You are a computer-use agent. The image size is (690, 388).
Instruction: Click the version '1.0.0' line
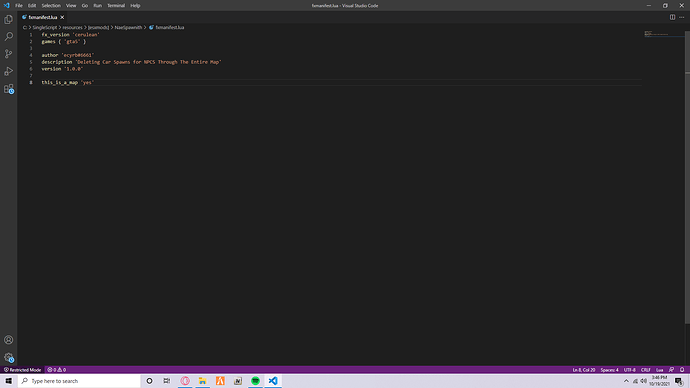click(62, 69)
